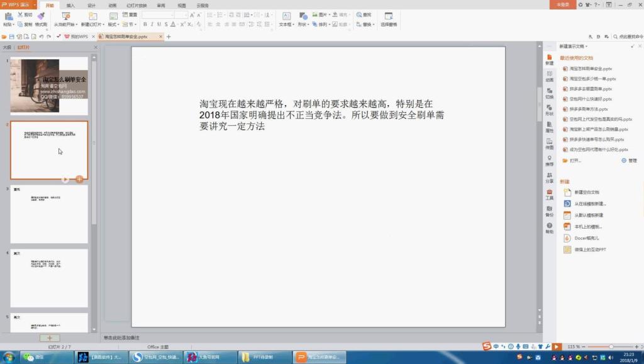Open the 形状 shape side panel icon
This screenshot has width=644, height=364.
[549, 110]
